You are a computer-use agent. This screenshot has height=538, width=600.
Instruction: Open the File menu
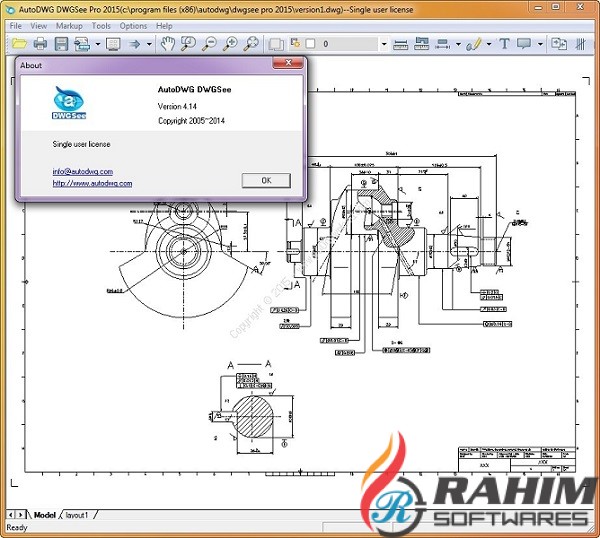(x=16, y=26)
